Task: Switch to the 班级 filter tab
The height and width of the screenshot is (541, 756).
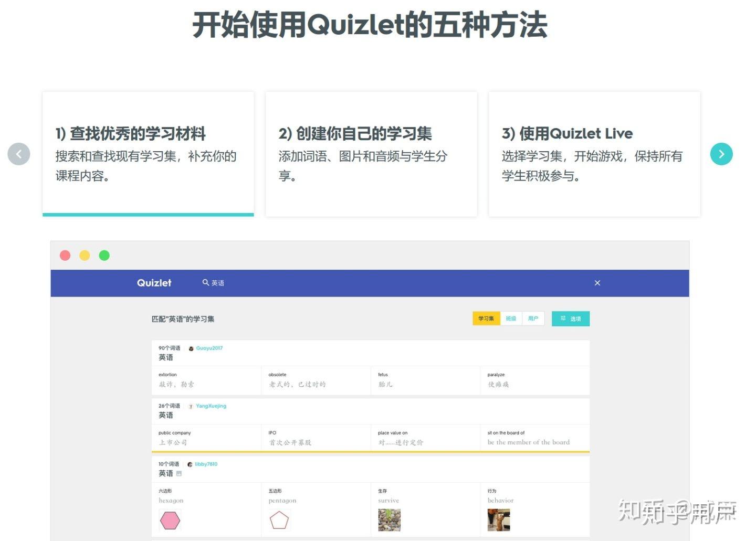Action: pyautogui.click(x=511, y=319)
